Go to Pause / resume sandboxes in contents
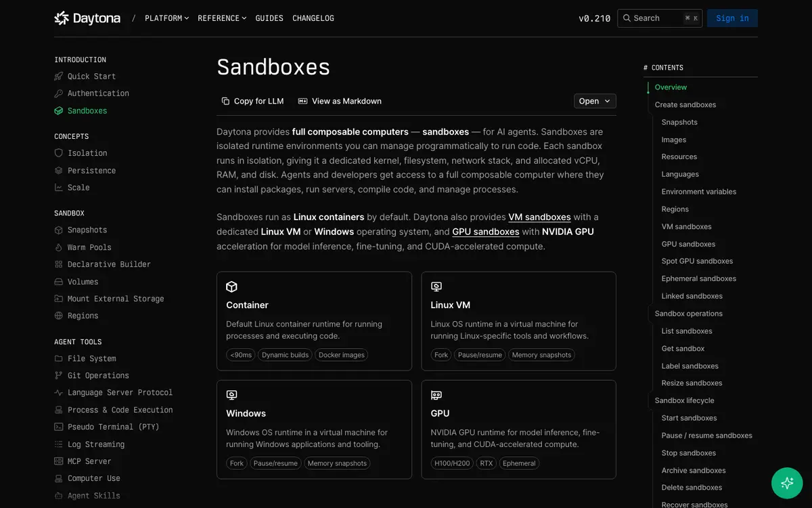This screenshot has width=812, height=508. coord(706,436)
